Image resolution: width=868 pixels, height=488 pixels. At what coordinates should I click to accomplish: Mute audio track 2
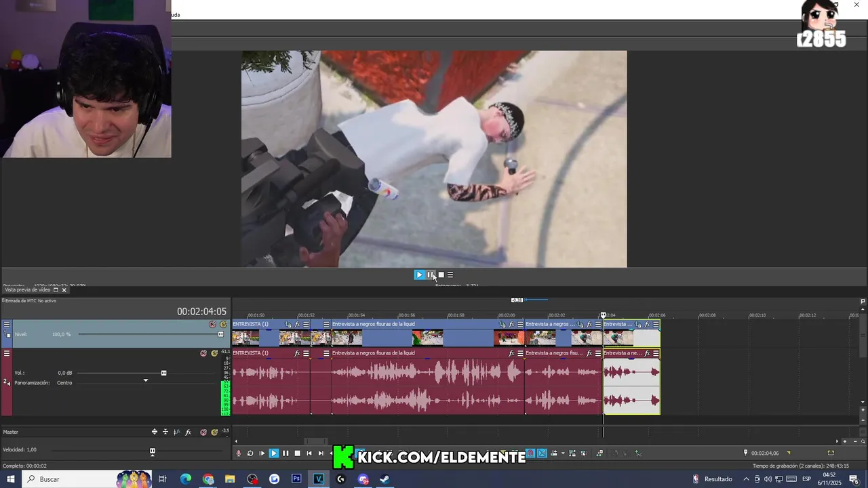point(203,353)
